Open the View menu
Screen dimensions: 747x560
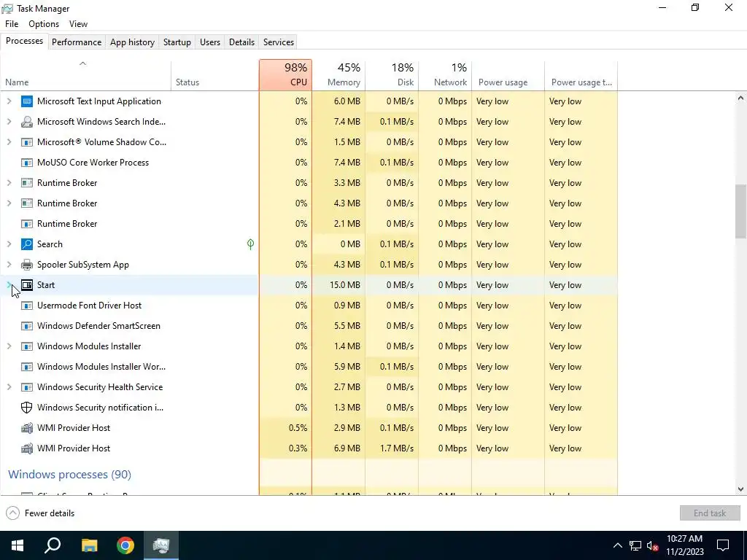pyautogui.click(x=78, y=24)
